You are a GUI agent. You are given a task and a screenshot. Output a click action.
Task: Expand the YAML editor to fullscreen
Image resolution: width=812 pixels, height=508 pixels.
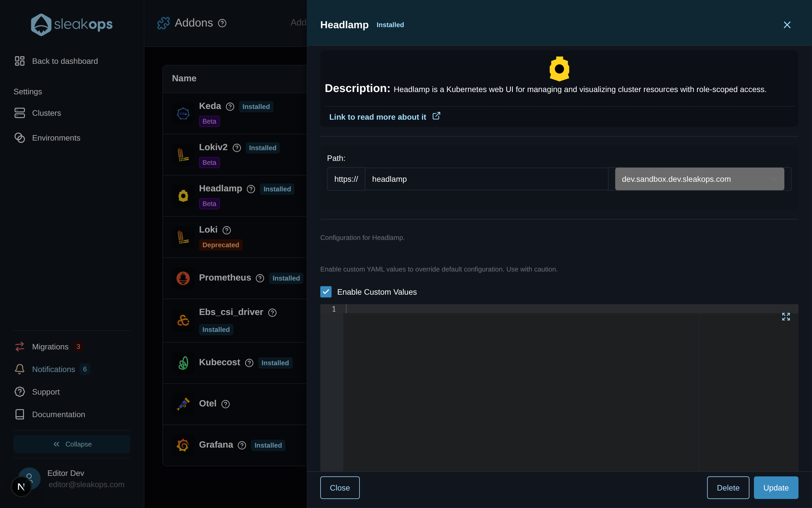(786, 316)
